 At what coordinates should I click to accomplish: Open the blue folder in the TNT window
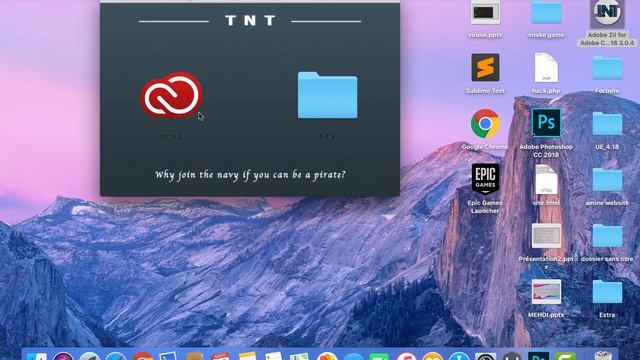pos(327,95)
